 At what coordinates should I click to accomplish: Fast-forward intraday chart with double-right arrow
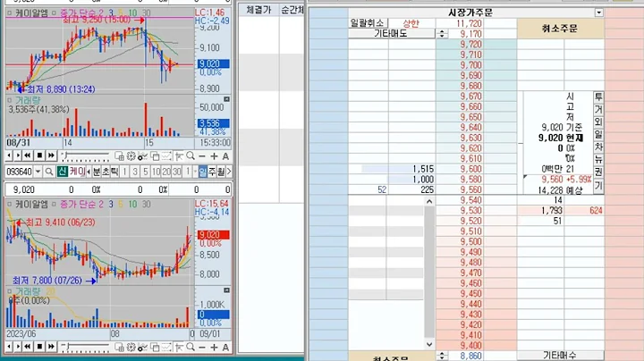click(x=51, y=155)
